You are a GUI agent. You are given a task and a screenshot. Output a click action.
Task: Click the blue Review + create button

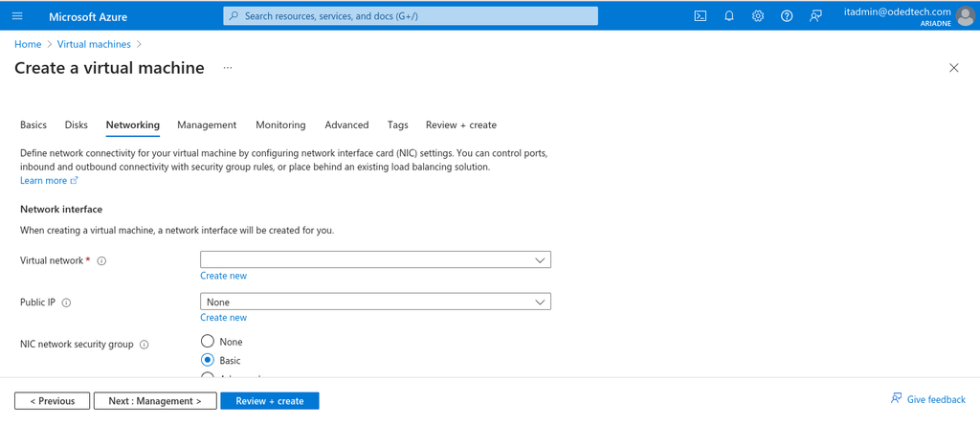[269, 401]
